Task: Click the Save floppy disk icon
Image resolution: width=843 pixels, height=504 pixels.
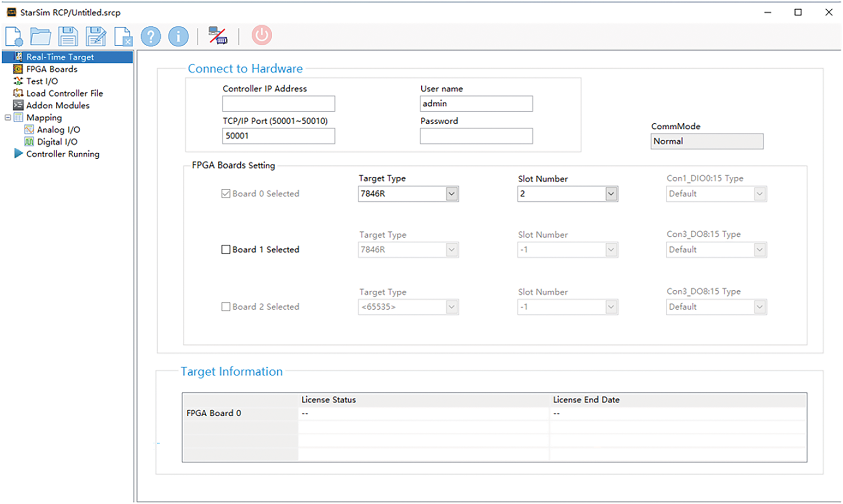Action: (68, 36)
